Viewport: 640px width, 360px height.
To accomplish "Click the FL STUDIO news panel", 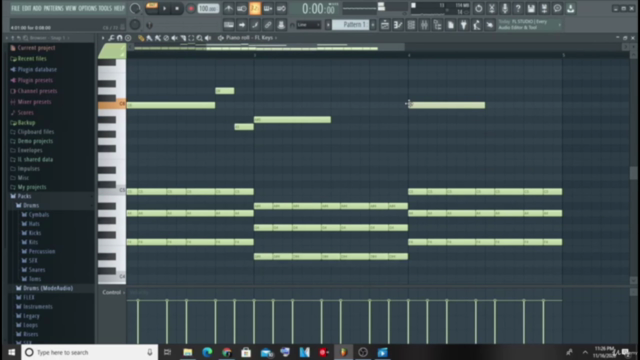I will tap(529, 24).
